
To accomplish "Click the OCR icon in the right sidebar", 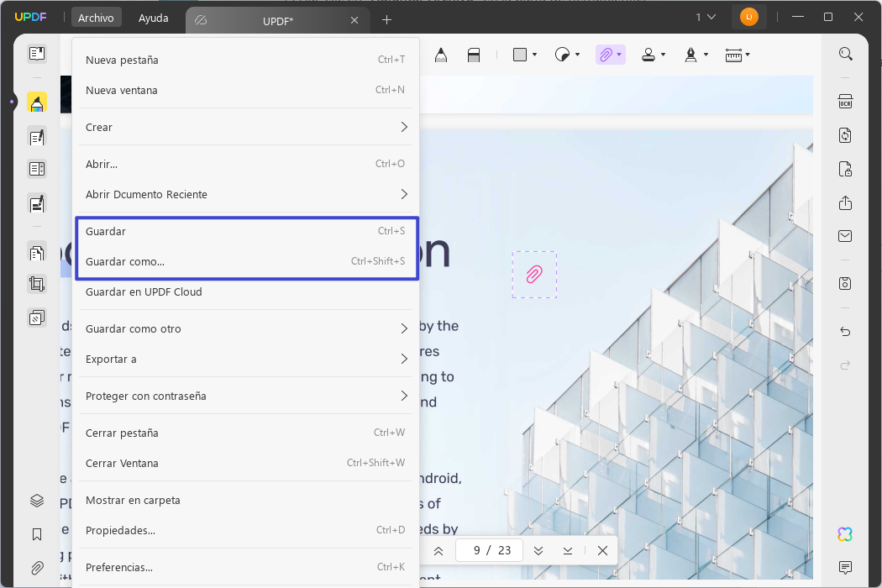I will [845, 101].
